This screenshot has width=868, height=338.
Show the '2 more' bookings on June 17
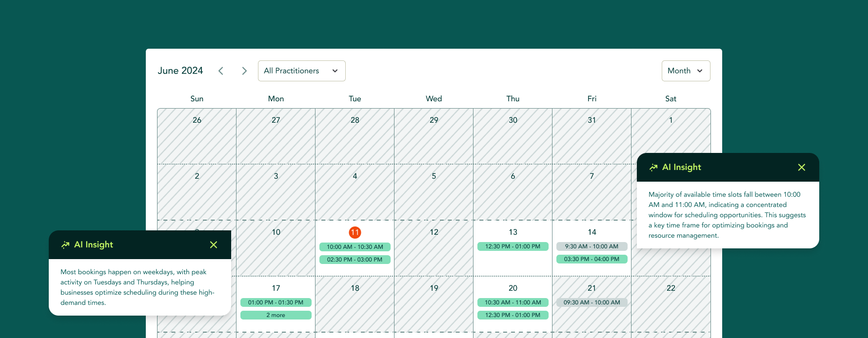pyautogui.click(x=276, y=315)
